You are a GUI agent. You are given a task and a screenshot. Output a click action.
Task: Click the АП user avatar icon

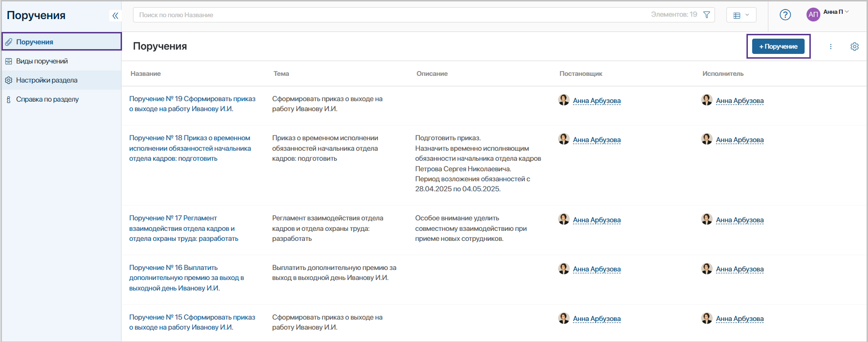click(813, 15)
